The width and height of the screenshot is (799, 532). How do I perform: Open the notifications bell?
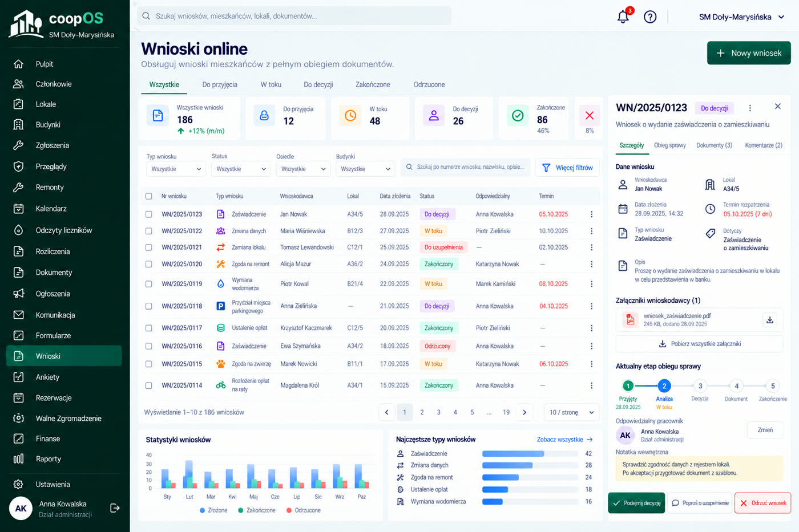click(623, 17)
